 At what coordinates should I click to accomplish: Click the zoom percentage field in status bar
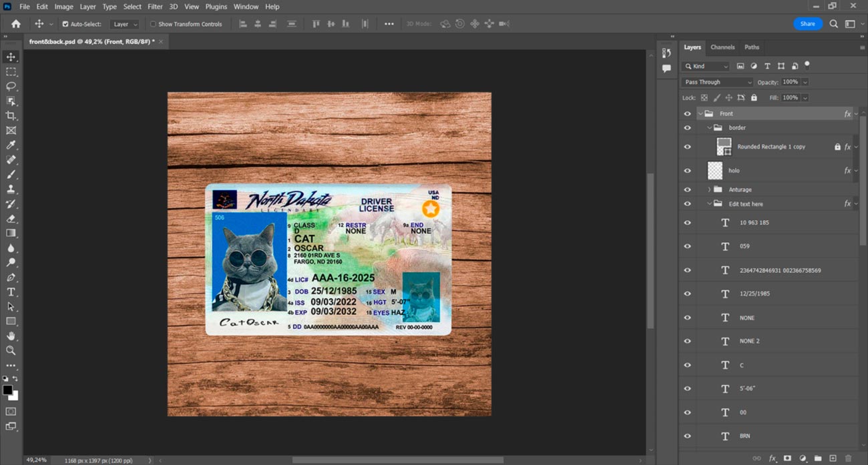(x=36, y=460)
